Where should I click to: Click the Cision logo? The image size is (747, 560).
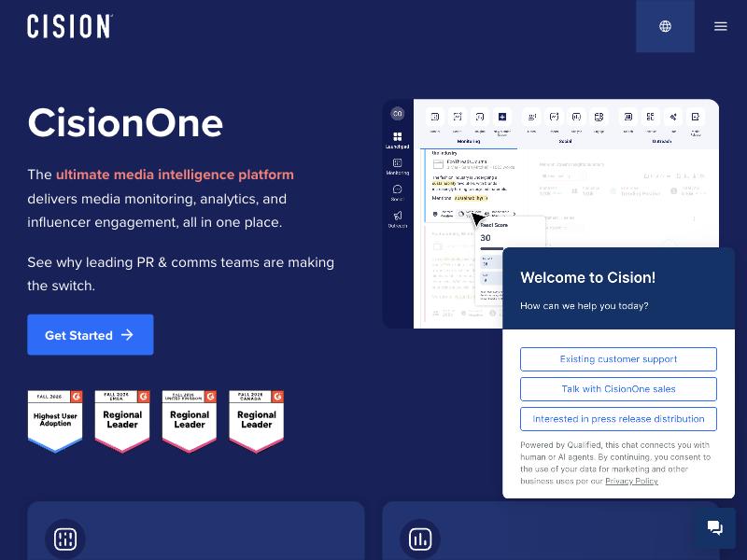tap(70, 26)
